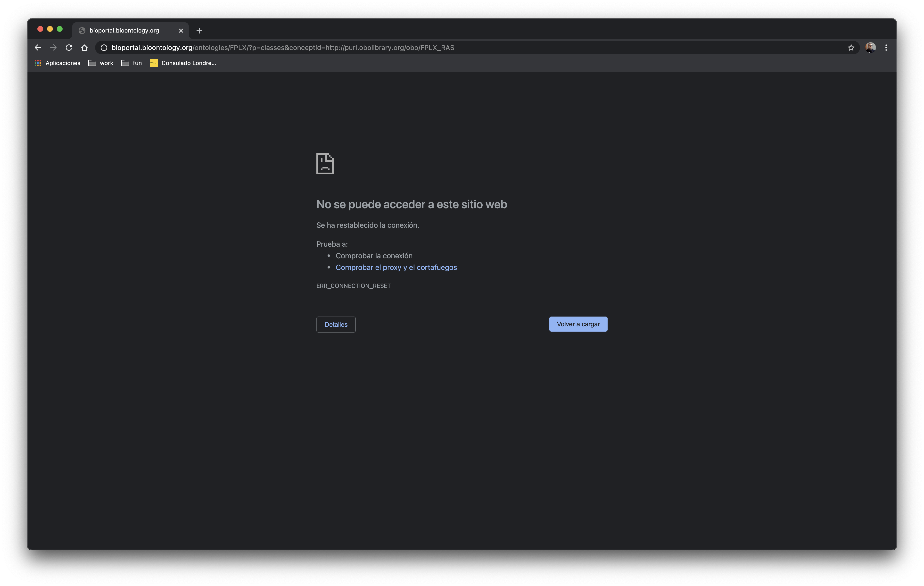Open Comprobar el proxy y el cortafuegos
924x586 pixels.
[396, 267]
